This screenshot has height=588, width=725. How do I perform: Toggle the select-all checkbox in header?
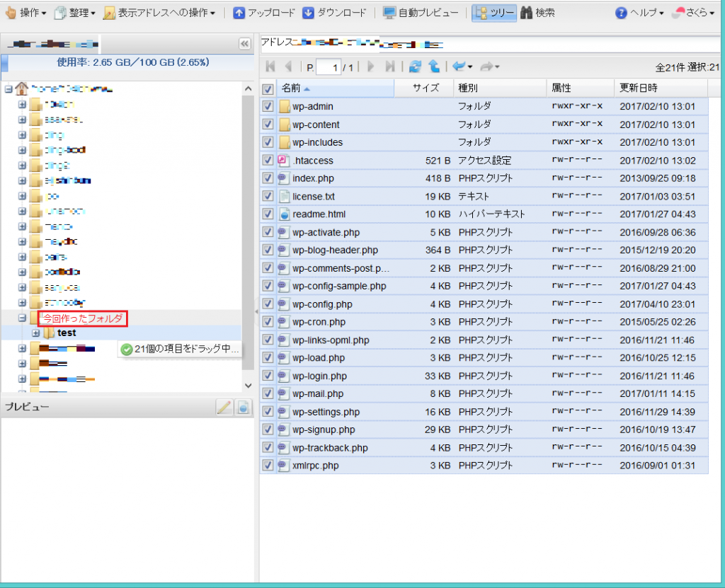tap(268, 89)
